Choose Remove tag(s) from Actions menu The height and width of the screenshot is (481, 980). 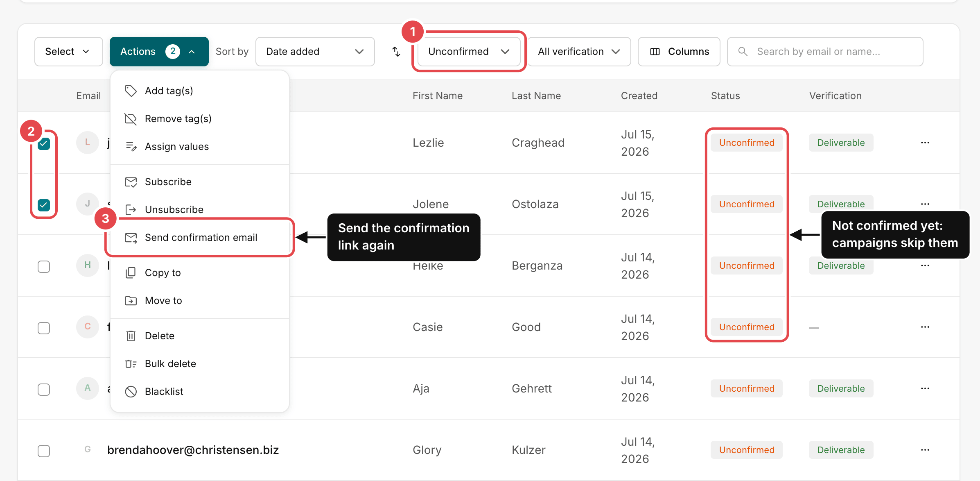200,119
